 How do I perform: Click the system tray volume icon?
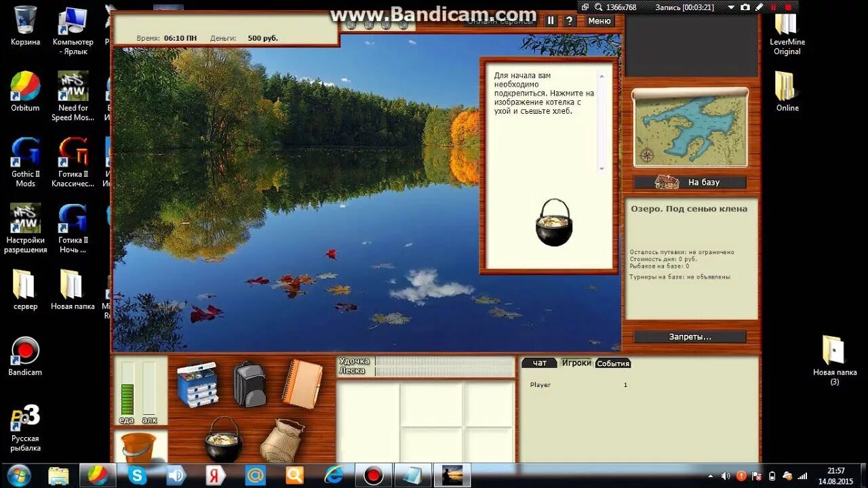coord(726,476)
